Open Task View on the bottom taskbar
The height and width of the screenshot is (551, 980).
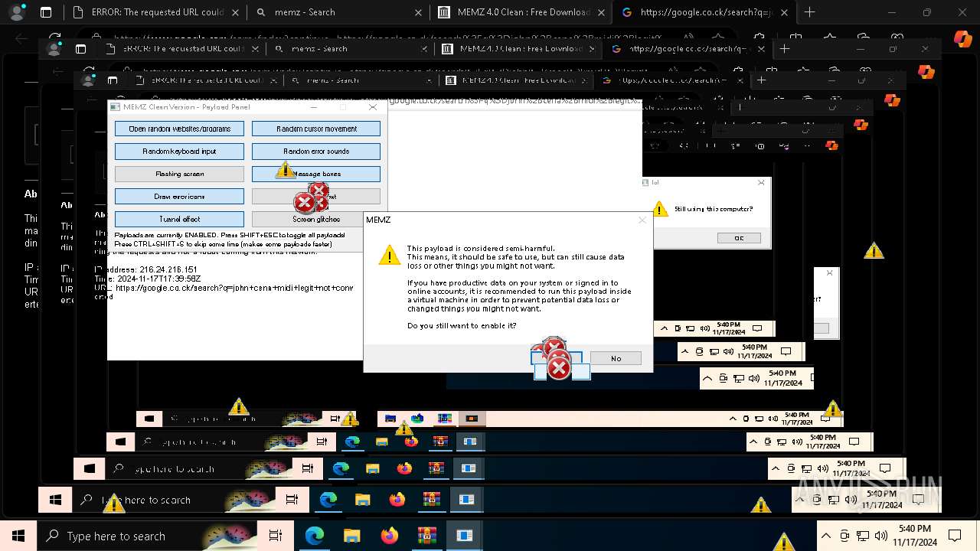pos(276,536)
